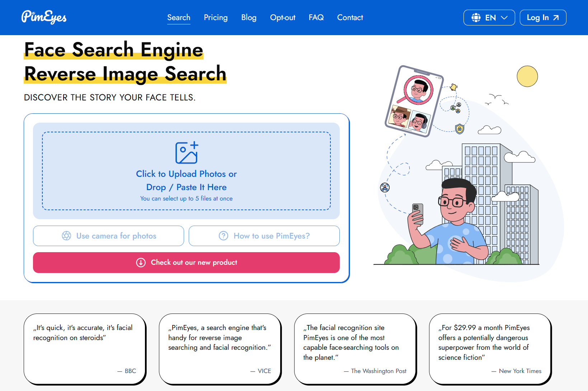Screen dimensions: 588x391
Task: Click the download arrow circle icon
Action: point(141,263)
